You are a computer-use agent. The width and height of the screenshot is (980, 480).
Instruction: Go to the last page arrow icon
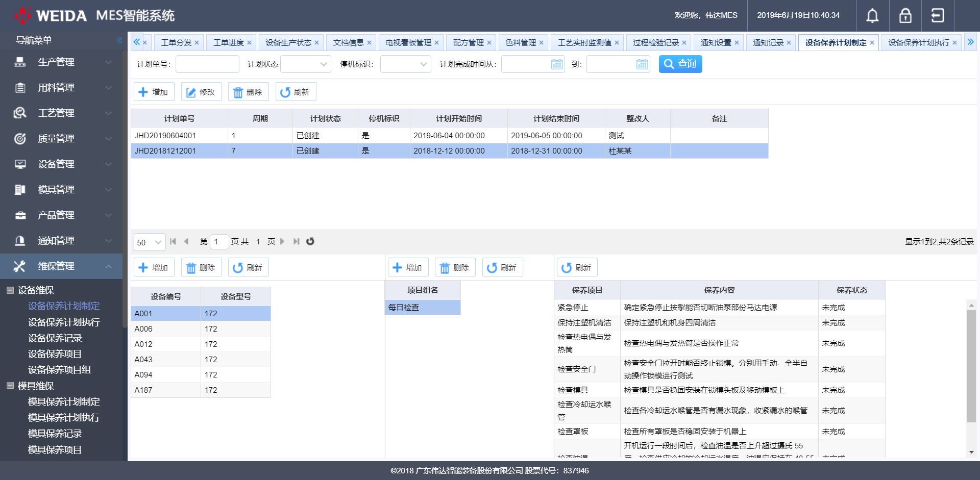(x=296, y=241)
